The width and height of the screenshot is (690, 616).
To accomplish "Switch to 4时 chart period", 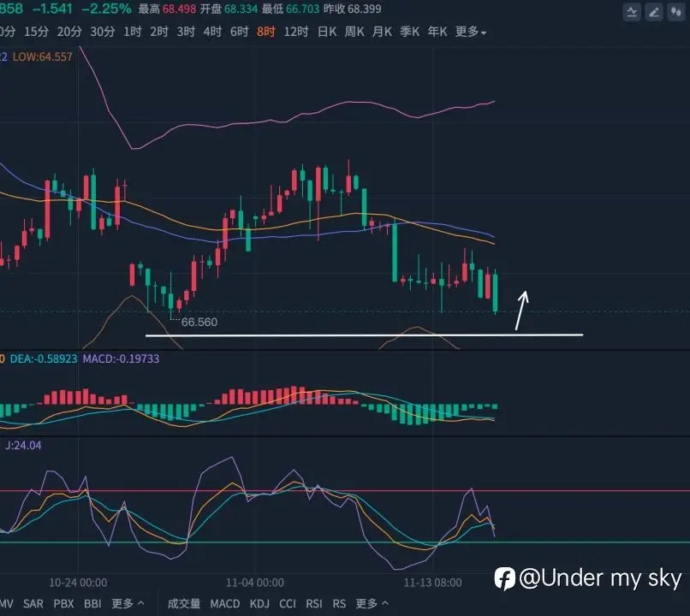I will pos(212,32).
